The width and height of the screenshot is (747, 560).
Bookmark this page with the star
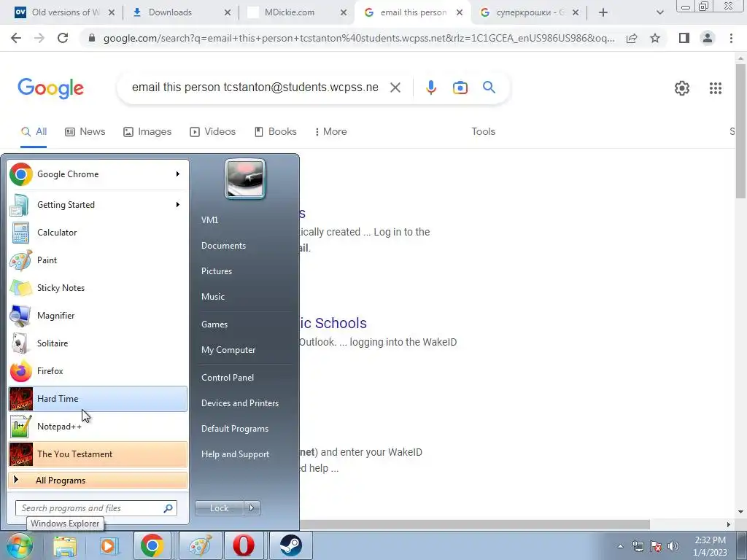(x=655, y=38)
